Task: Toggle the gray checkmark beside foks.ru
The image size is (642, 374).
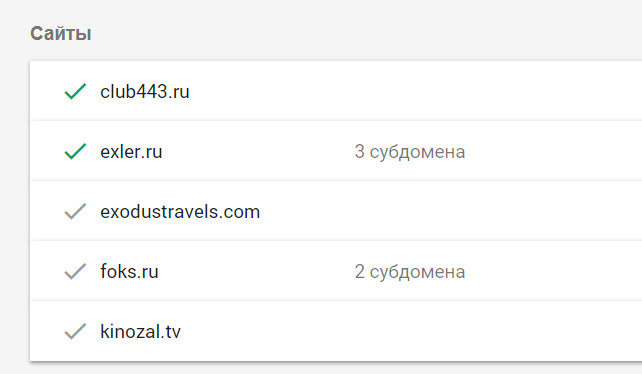Action: click(x=75, y=271)
